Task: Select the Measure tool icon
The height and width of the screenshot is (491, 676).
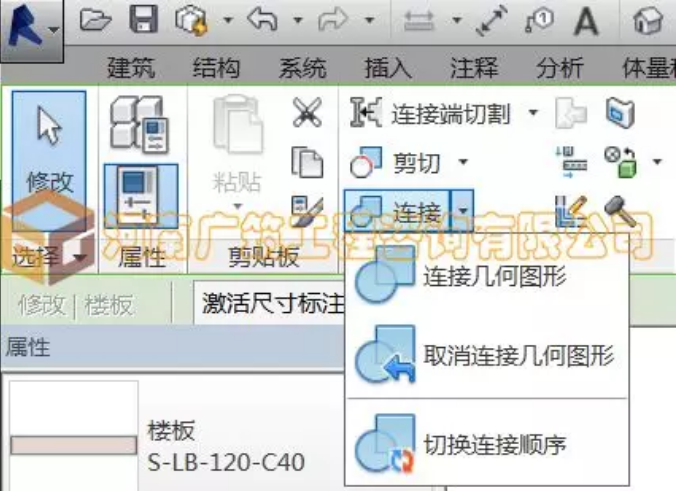Action: pos(419,21)
